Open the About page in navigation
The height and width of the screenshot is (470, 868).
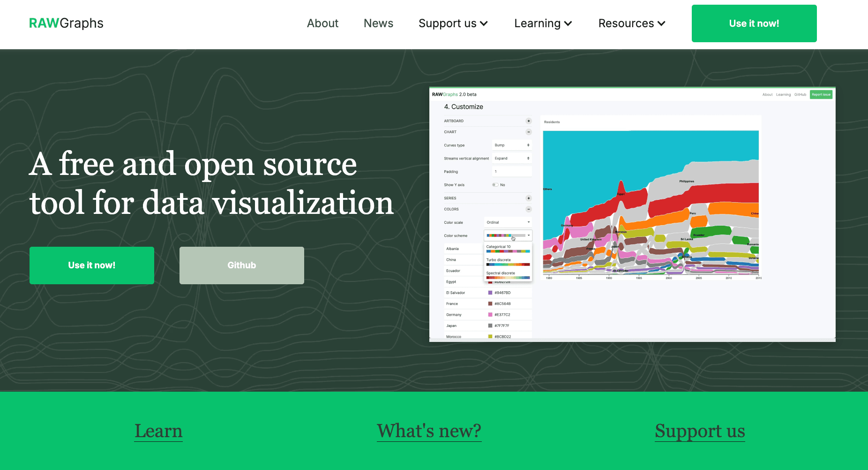(322, 23)
